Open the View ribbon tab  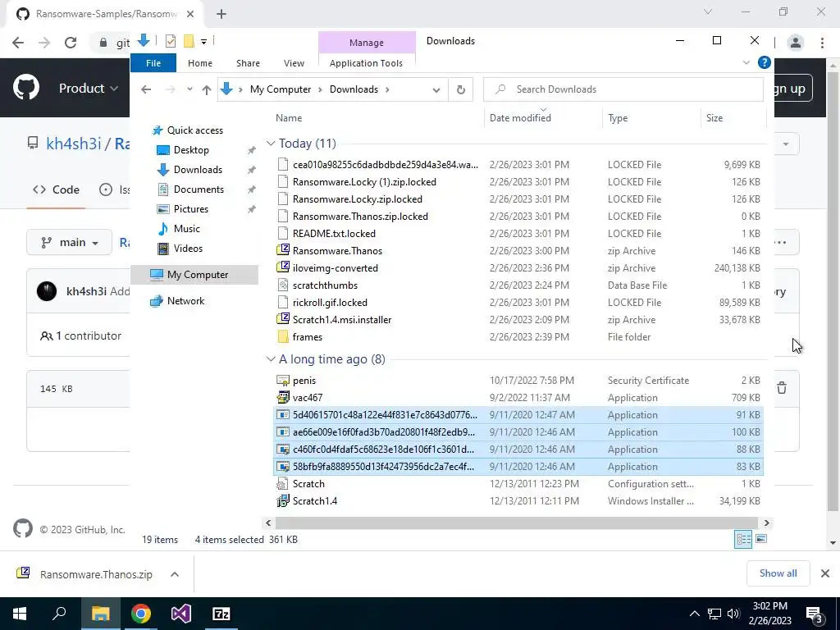294,62
